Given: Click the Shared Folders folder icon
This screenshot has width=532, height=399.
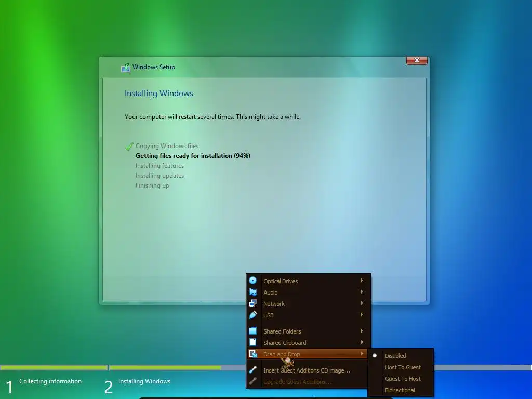Looking at the screenshot, I should pos(253,331).
